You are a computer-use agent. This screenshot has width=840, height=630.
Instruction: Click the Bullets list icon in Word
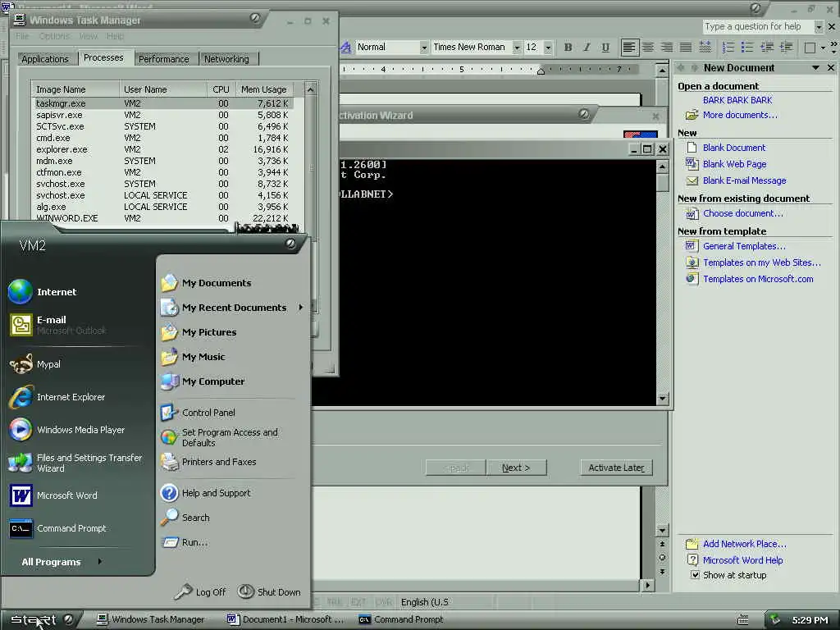tap(747, 47)
